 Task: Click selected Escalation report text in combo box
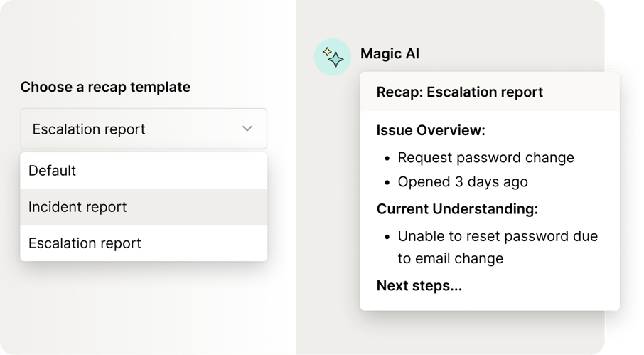(x=89, y=129)
